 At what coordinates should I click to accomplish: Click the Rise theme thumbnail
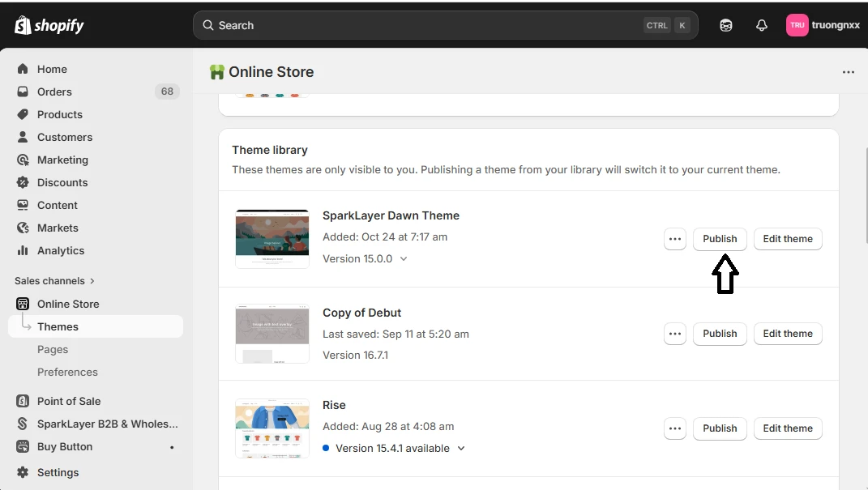pyautogui.click(x=272, y=428)
